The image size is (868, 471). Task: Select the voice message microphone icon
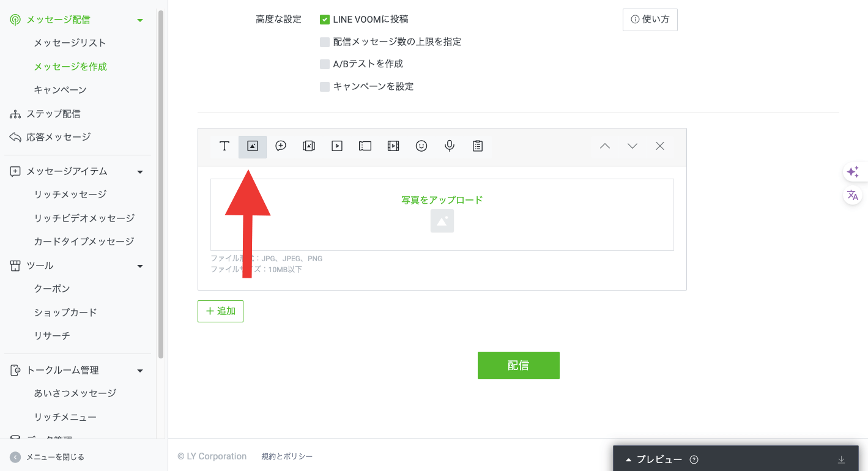coord(450,146)
